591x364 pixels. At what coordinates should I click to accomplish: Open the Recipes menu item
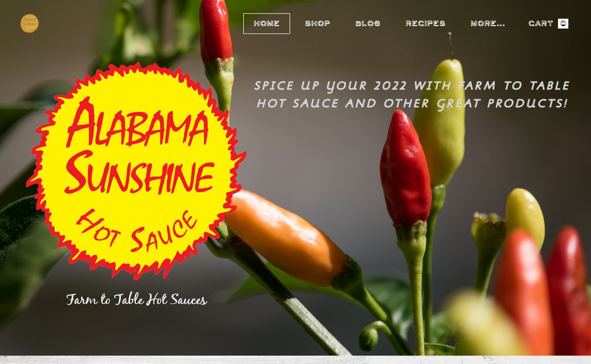[426, 24]
